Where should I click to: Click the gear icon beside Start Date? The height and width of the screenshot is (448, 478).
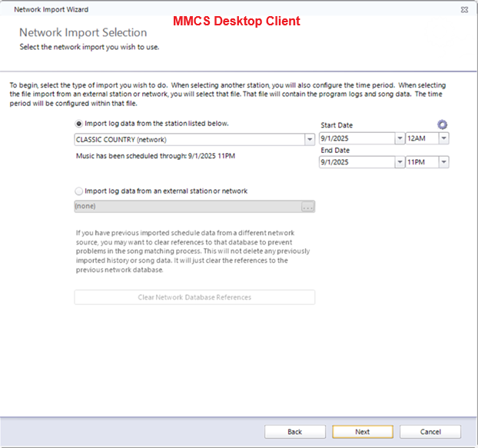click(x=442, y=124)
